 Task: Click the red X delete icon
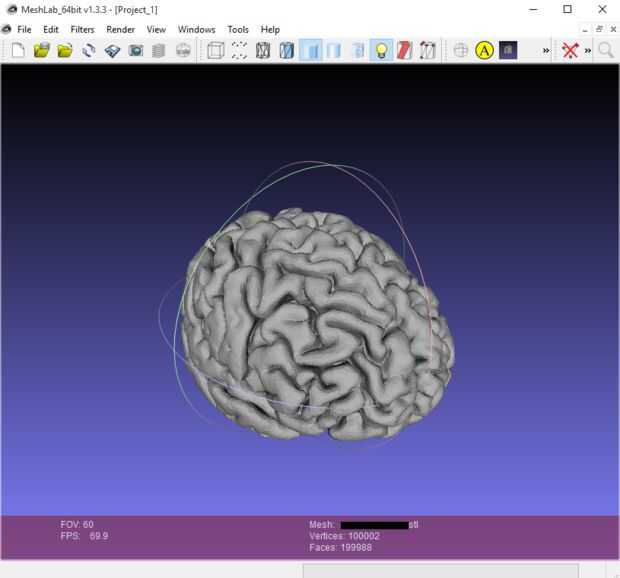[570, 50]
